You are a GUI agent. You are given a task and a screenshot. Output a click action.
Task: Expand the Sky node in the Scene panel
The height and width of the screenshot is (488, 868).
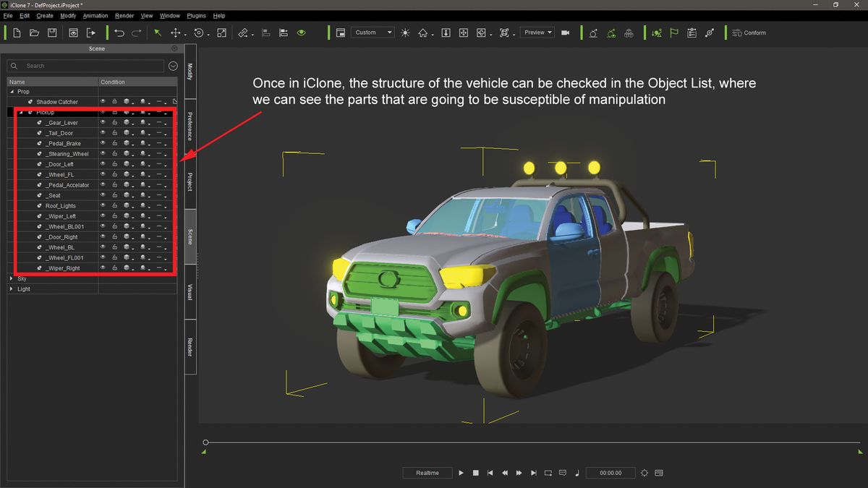pos(12,278)
